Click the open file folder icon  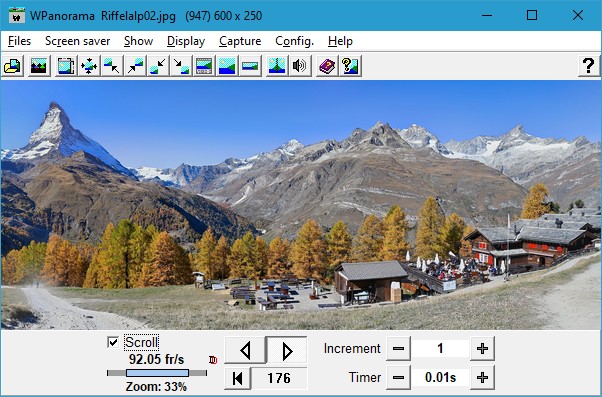coord(13,66)
